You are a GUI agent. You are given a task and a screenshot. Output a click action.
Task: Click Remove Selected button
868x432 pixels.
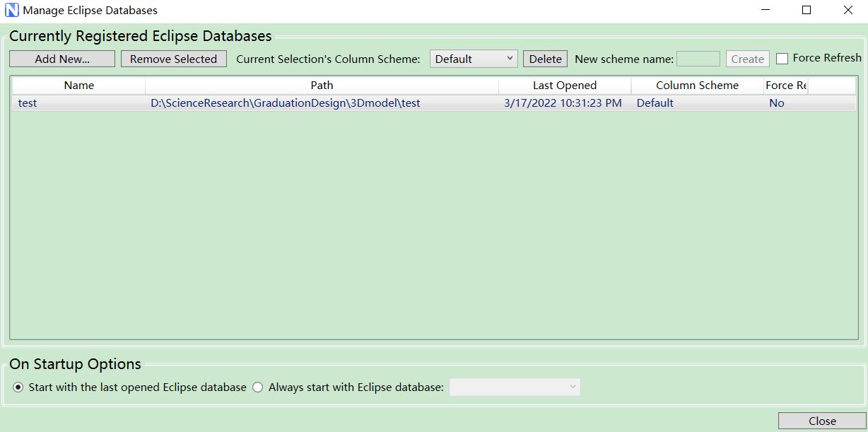(x=174, y=59)
